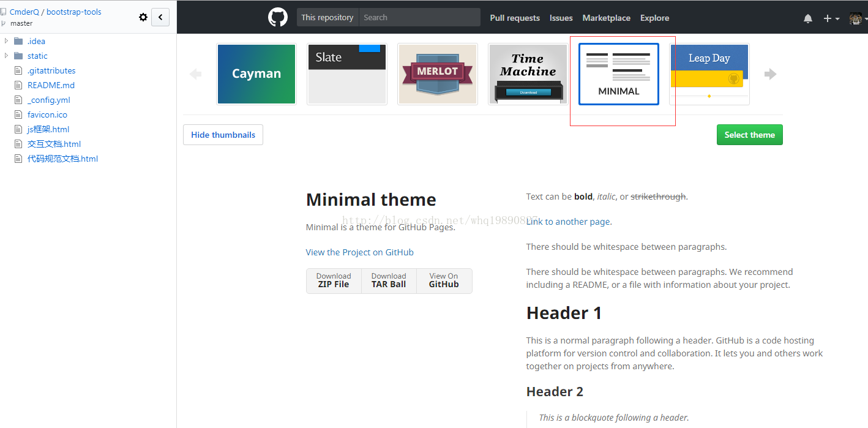Open Explore

tap(654, 18)
